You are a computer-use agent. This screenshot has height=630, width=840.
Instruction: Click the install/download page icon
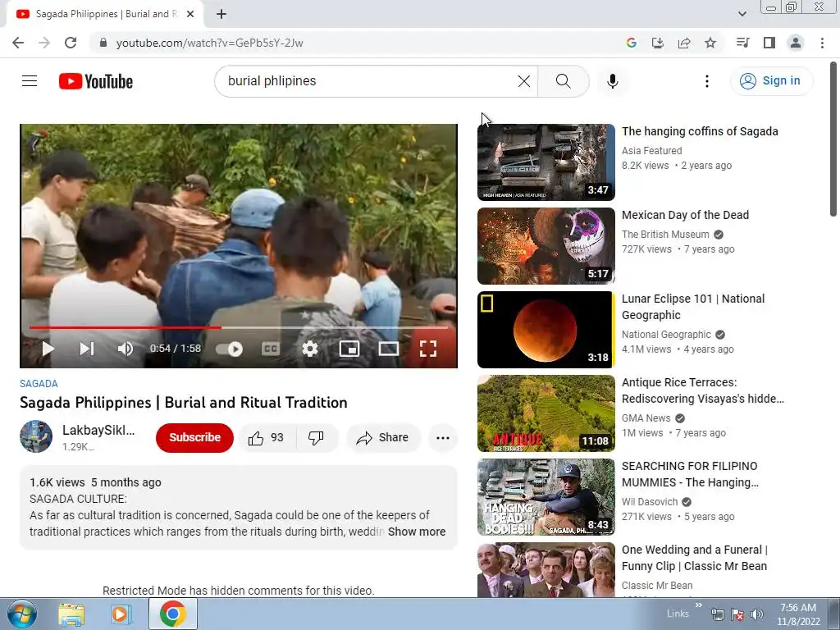658,43
